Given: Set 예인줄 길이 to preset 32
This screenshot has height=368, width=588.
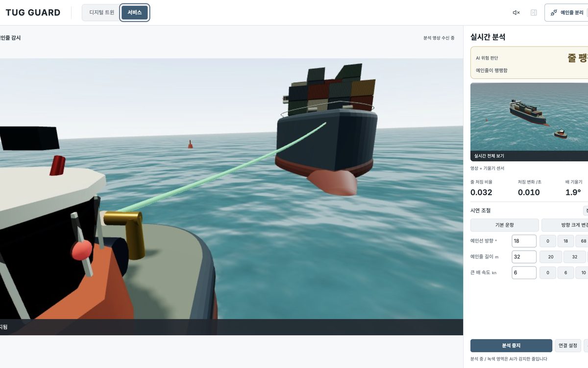Looking at the screenshot, I should [x=575, y=257].
